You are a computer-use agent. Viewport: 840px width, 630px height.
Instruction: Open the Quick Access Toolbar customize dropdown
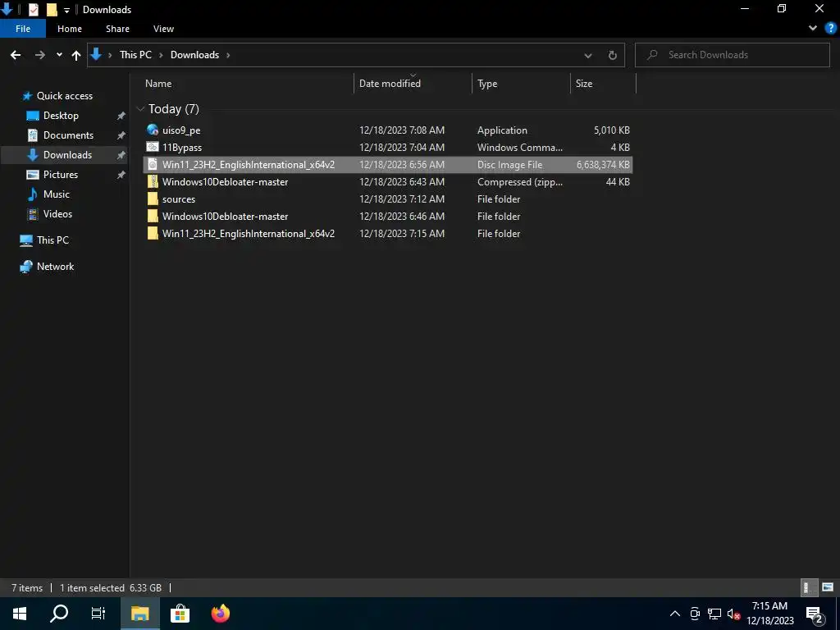[66, 10]
